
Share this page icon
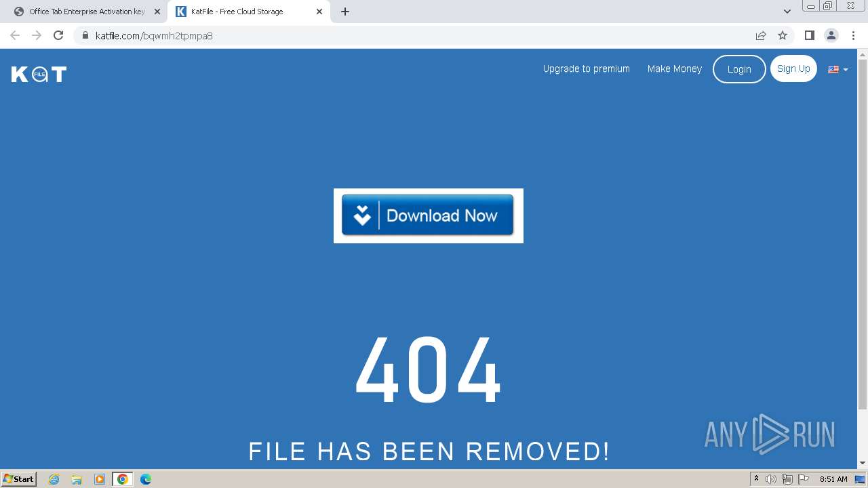(761, 35)
